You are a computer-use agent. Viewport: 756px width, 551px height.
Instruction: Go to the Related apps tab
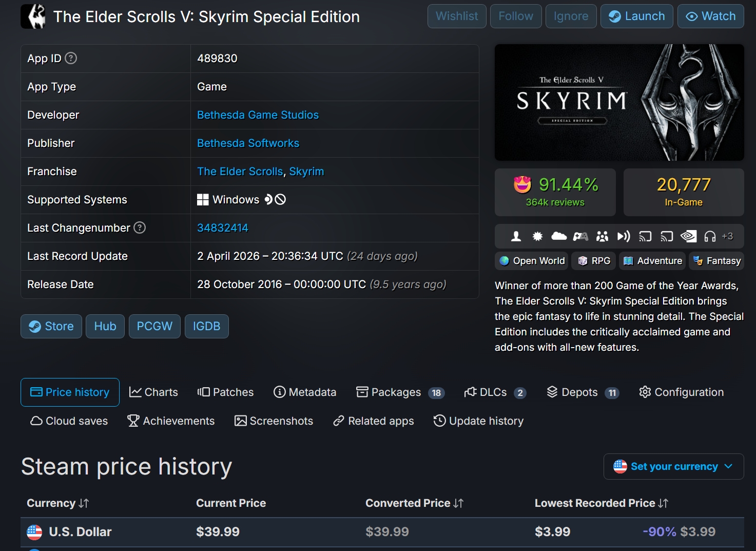point(373,421)
